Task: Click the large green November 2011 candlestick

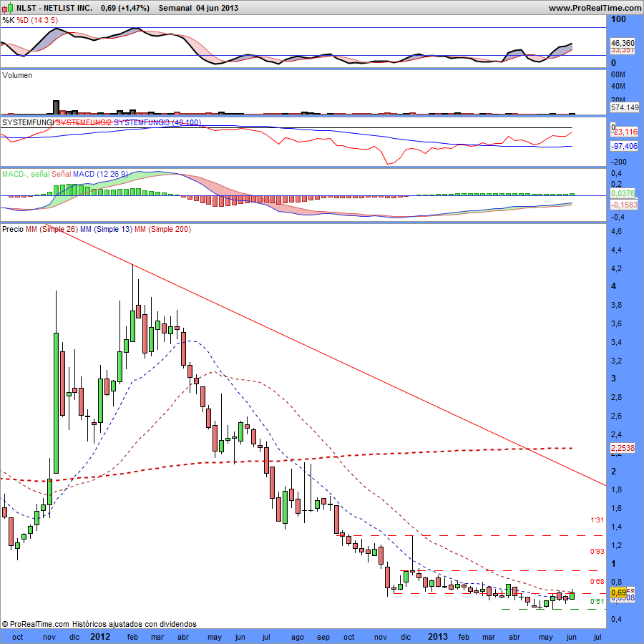Action: (57, 402)
